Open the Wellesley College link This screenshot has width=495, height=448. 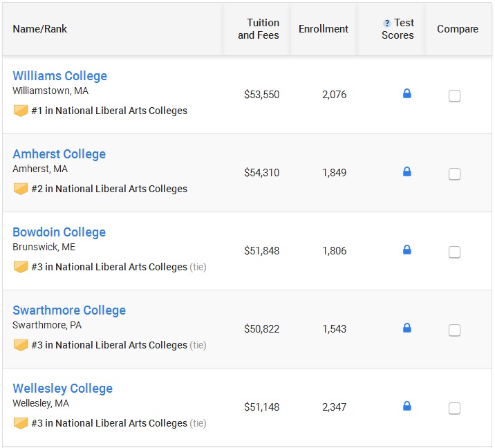click(x=62, y=389)
